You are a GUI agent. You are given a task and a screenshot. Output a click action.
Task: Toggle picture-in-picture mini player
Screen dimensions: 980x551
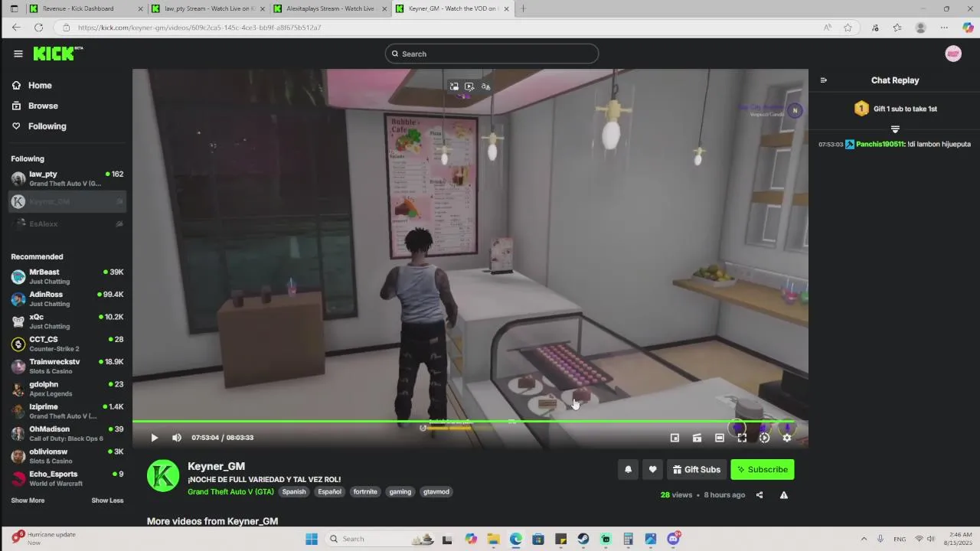pos(675,438)
